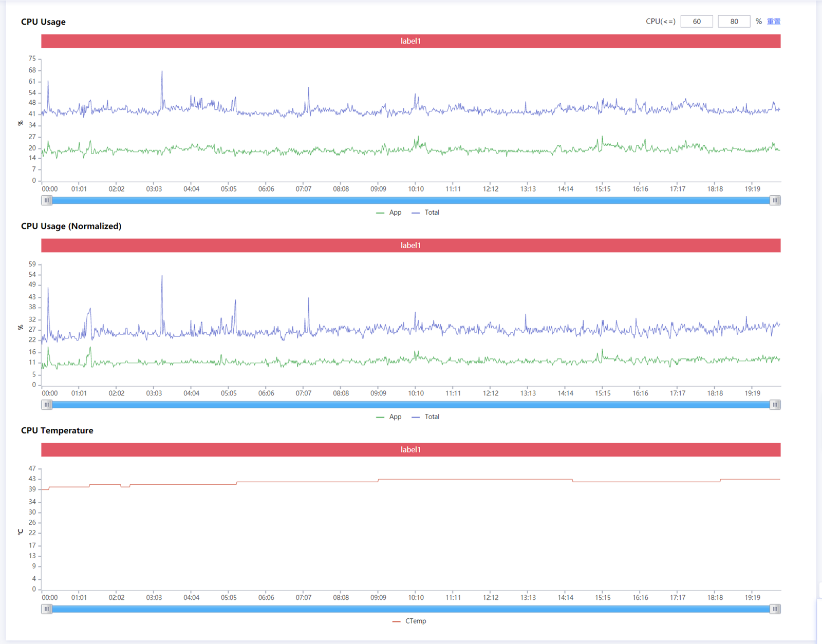Click blue time range bar under CPU Temperature
Screen dimensions: 822x644
tap(411, 609)
